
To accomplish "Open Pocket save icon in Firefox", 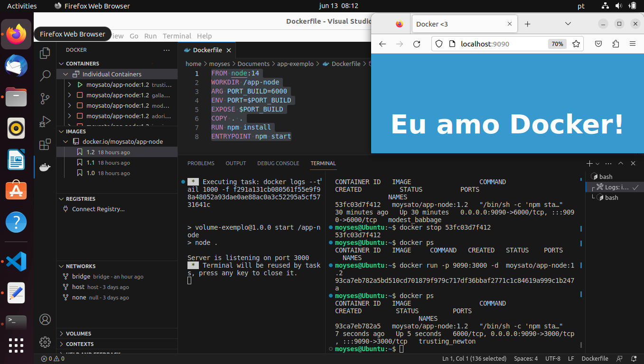I will [x=599, y=44].
